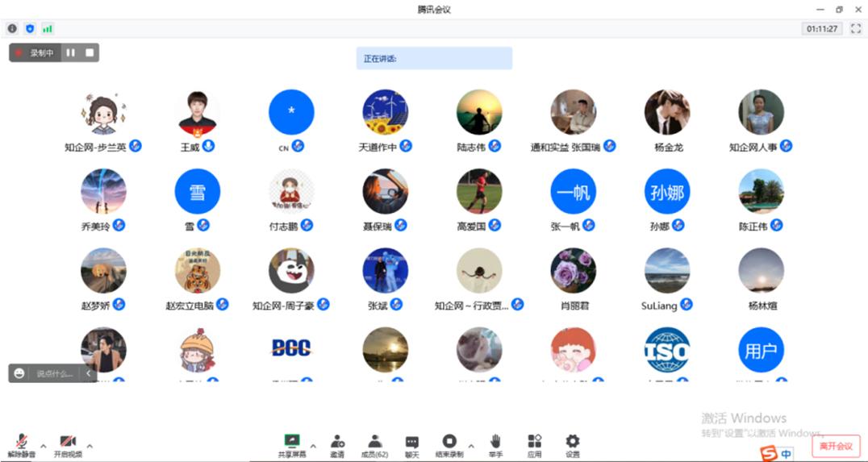Viewport: 868px width, 462px height.
Task: Open the 聊天 chat panel
Action: click(411, 446)
